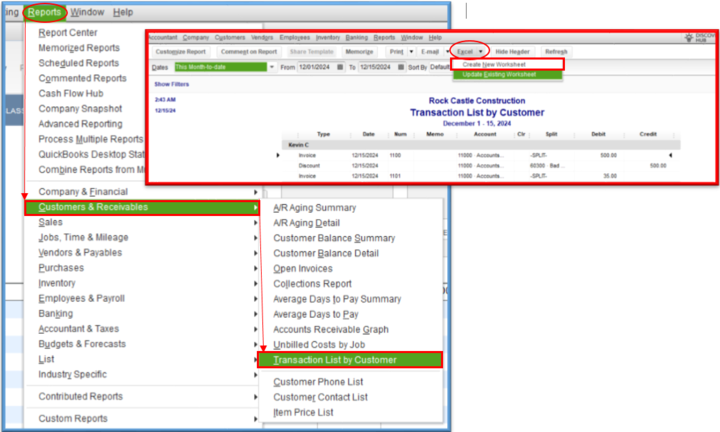Viewport: 720px width, 432px height.
Task: Select Memorized Reports menu item
Action: click(79, 48)
